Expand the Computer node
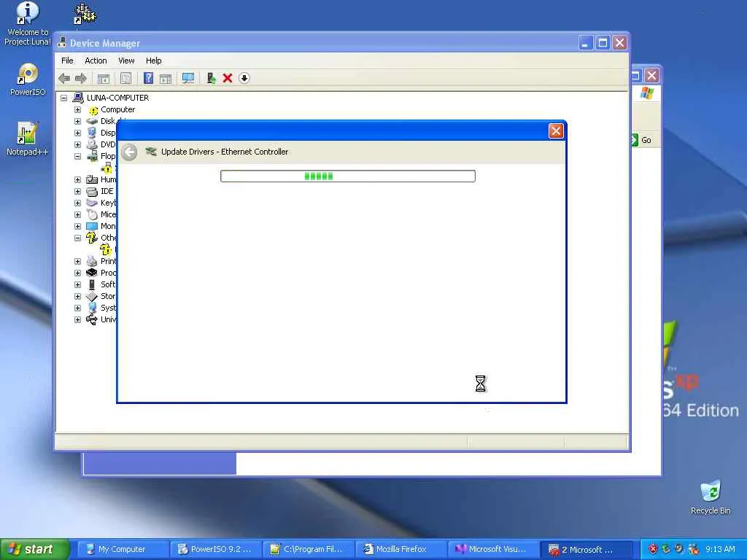 tap(77, 109)
